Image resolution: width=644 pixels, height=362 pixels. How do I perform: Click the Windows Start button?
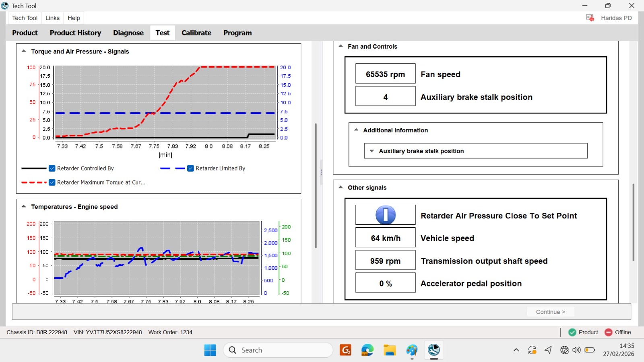(210, 350)
